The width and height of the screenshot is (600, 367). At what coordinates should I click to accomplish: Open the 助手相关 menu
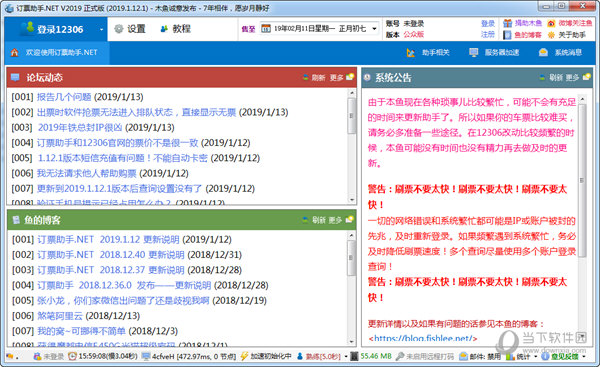[428, 52]
